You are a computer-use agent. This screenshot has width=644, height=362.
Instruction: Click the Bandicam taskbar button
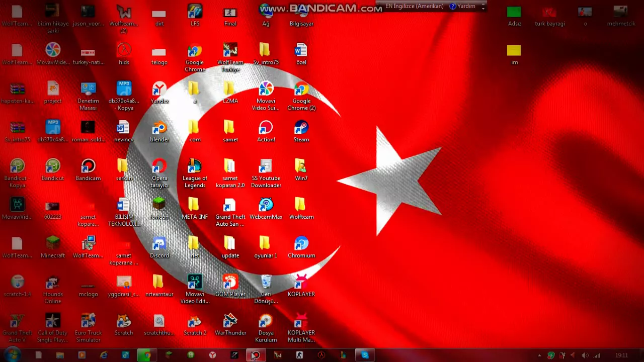(x=256, y=355)
